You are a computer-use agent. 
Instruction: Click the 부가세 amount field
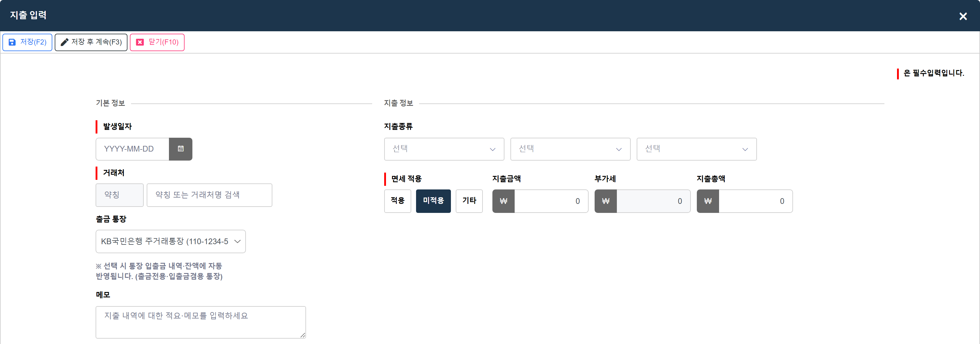(x=653, y=201)
